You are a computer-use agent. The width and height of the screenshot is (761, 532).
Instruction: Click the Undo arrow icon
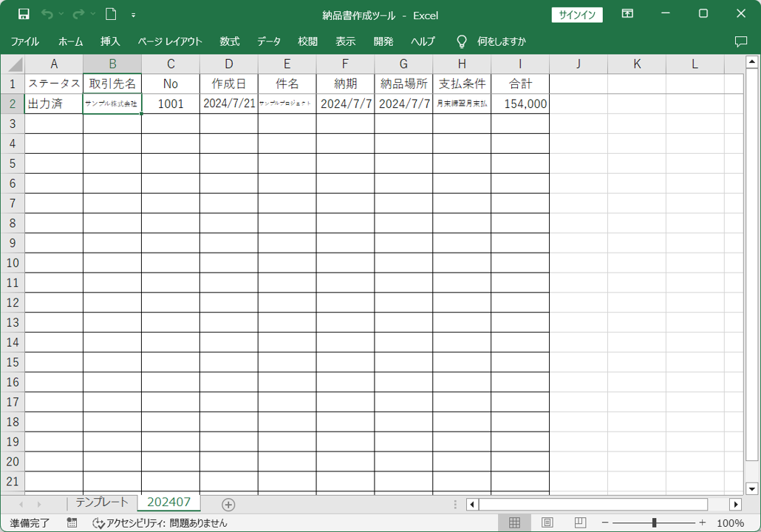pos(47,14)
